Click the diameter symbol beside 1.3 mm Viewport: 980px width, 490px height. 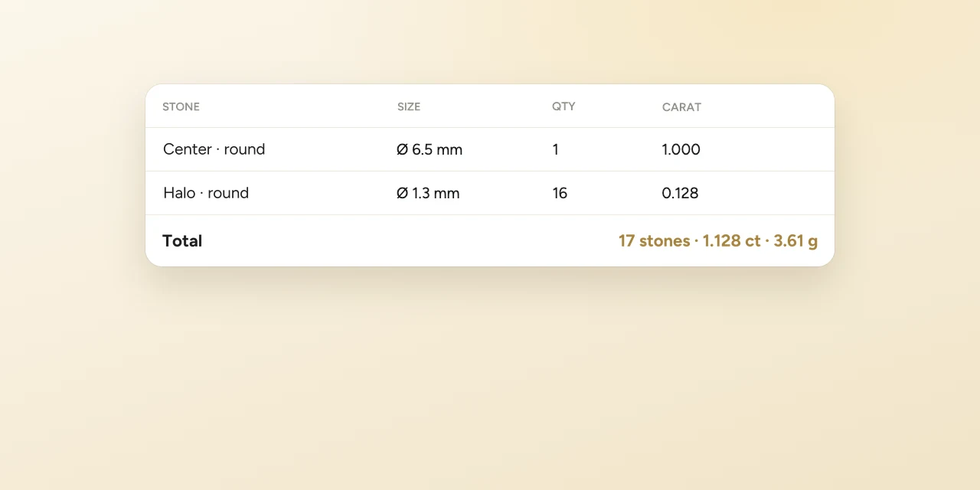tap(403, 194)
